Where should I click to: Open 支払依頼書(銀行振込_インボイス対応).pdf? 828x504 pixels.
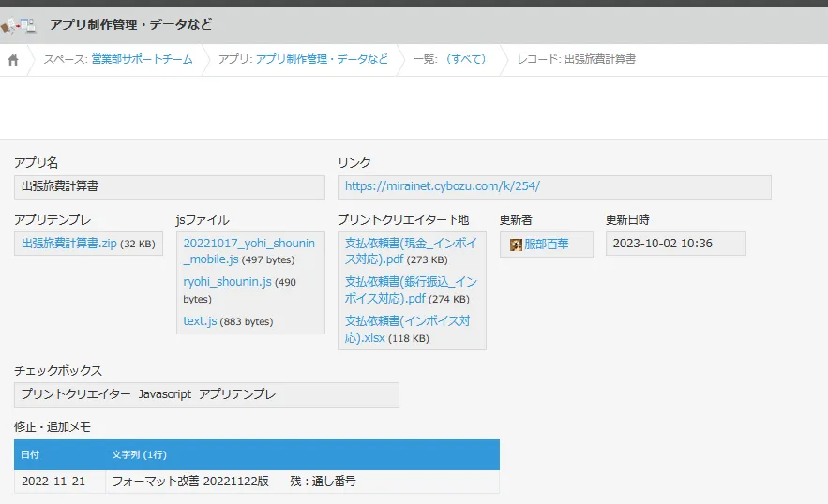click(411, 290)
